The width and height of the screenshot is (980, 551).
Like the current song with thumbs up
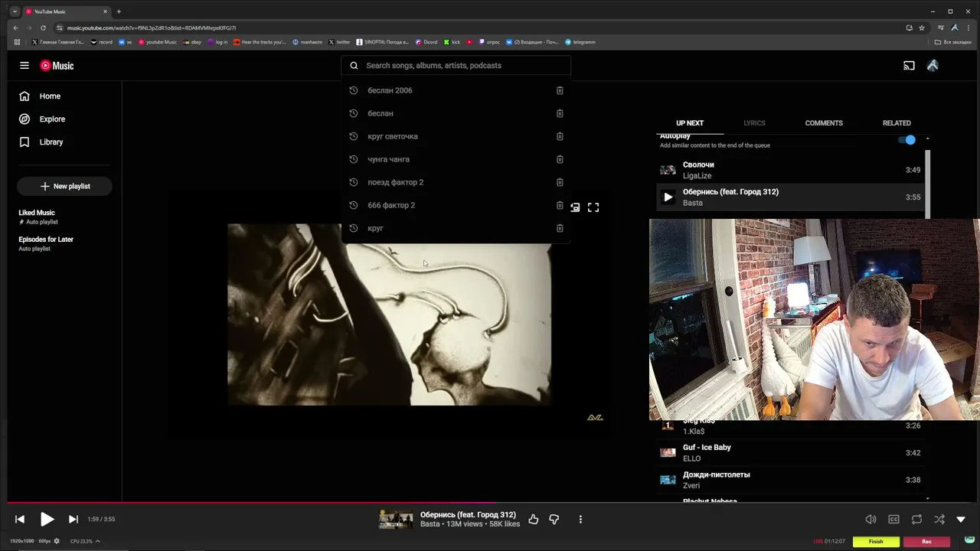click(534, 519)
